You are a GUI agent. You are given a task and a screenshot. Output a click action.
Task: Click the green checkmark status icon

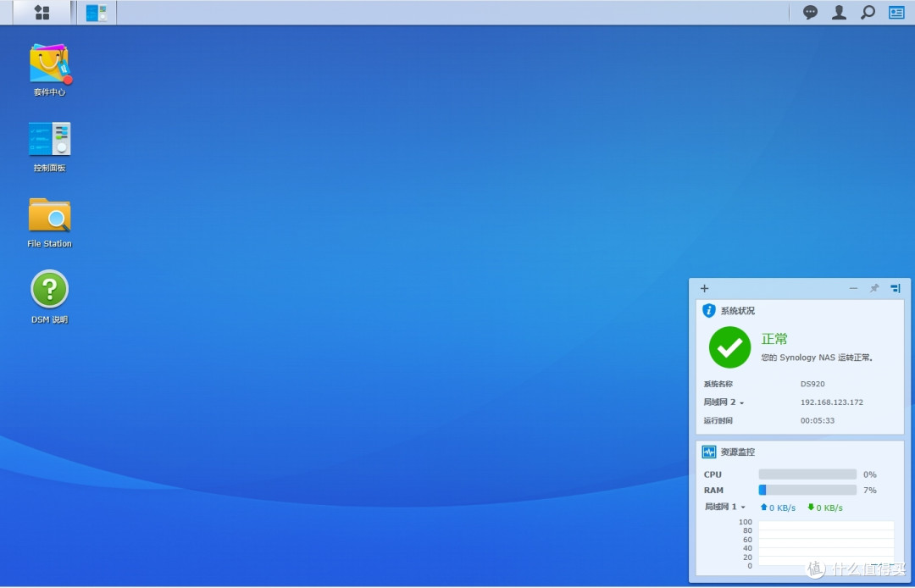click(x=729, y=347)
